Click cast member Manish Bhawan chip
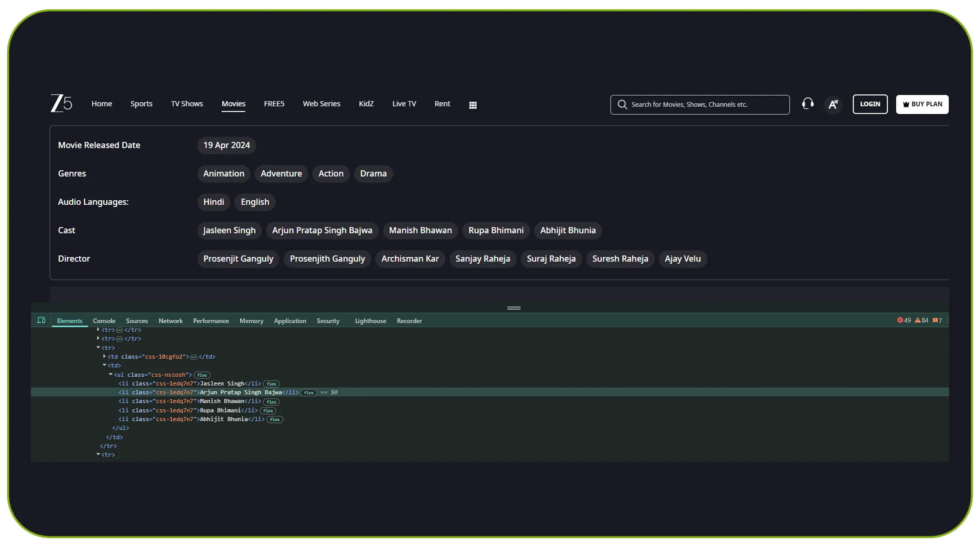Image resolution: width=980 pixels, height=547 pixels. click(420, 230)
